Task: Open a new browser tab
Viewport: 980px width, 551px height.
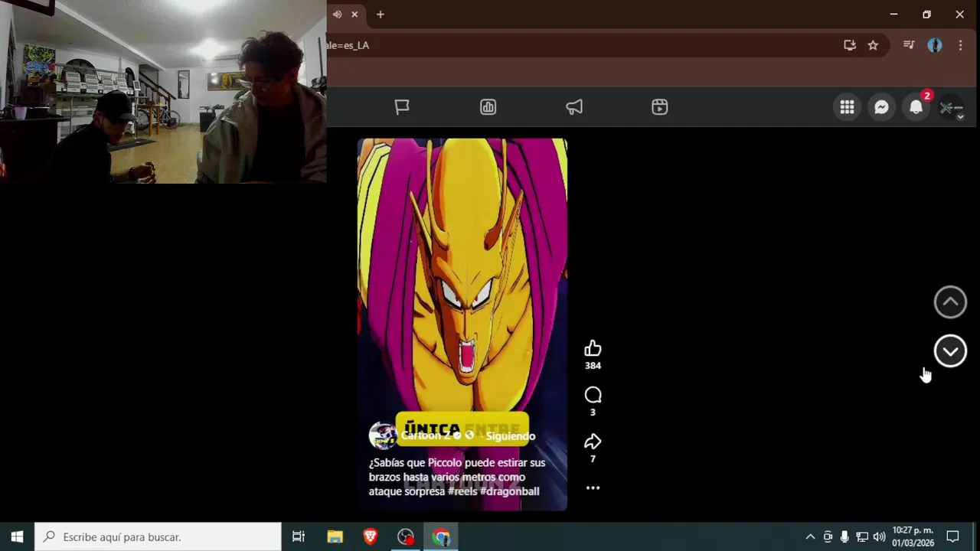Action: pyautogui.click(x=380, y=15)
